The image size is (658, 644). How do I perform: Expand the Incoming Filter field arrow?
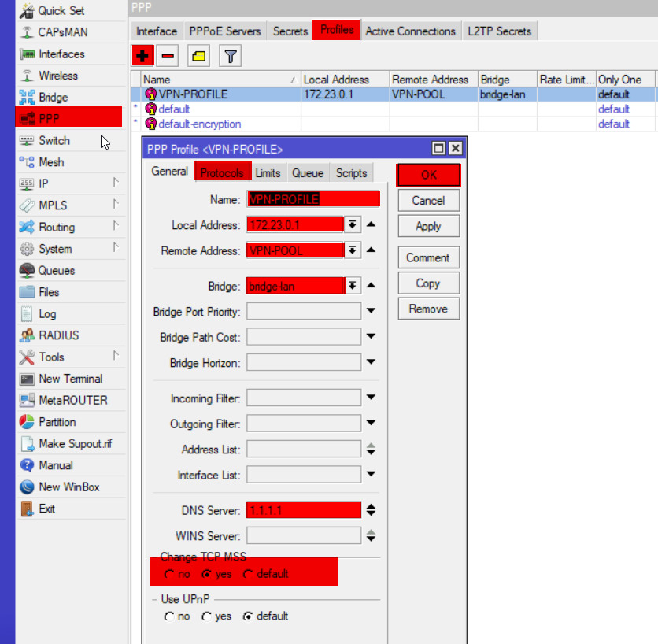[371, 398]
